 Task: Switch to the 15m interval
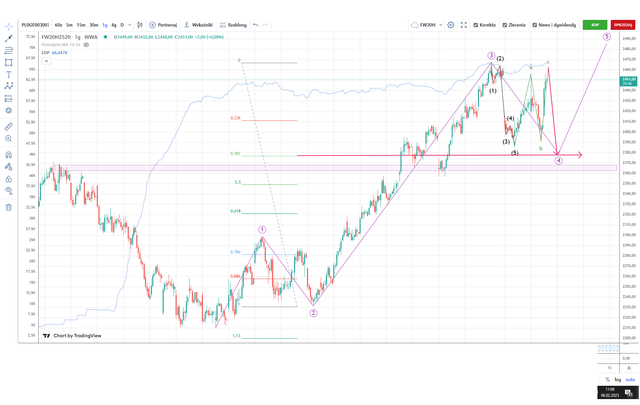[81, 25]
